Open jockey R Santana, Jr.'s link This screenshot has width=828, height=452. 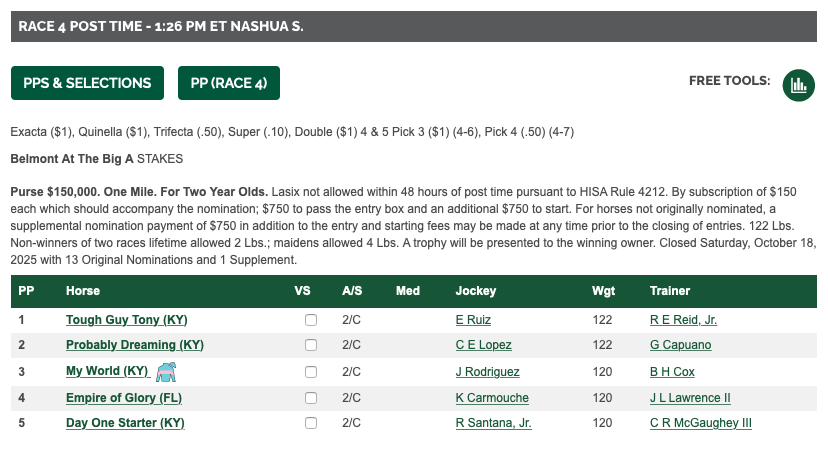point(493,424)
